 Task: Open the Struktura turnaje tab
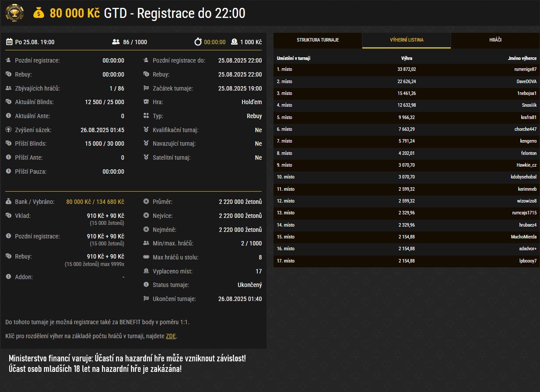point(318,40)
